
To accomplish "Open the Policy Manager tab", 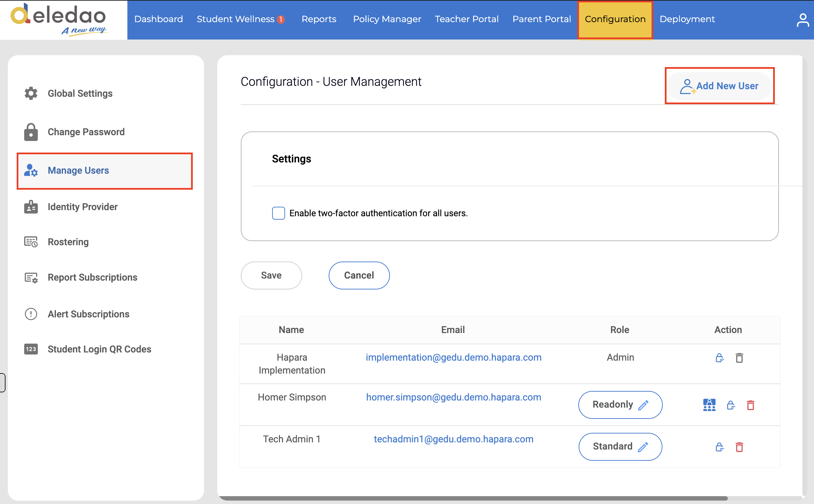I will click(x=387, y=19).
